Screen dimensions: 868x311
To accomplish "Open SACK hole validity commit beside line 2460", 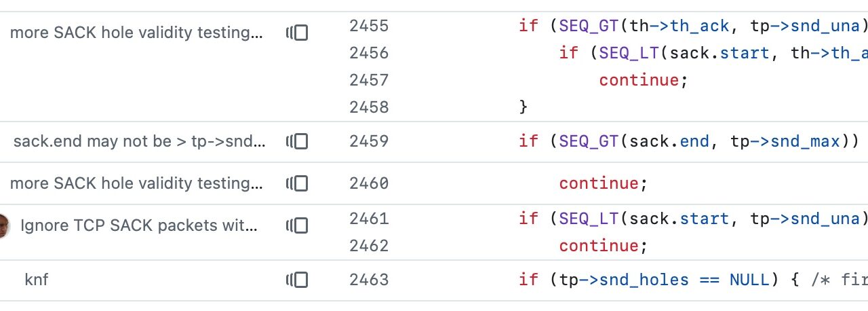I will 136,183.
